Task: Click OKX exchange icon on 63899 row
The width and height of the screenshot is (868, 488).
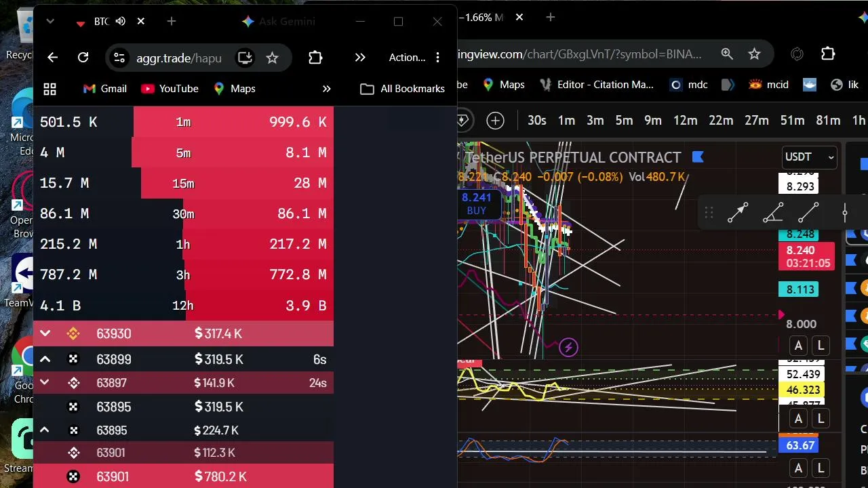Action: tap(73, 359)
